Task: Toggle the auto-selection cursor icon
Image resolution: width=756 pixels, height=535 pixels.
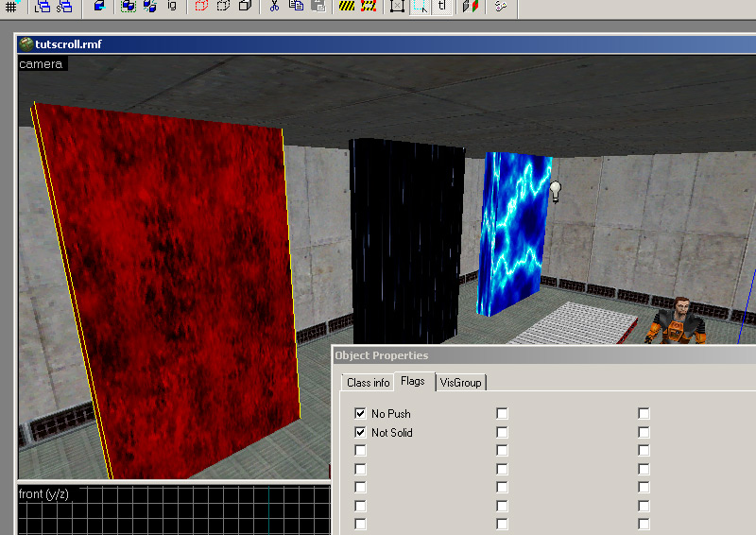Action: point(420,6)
